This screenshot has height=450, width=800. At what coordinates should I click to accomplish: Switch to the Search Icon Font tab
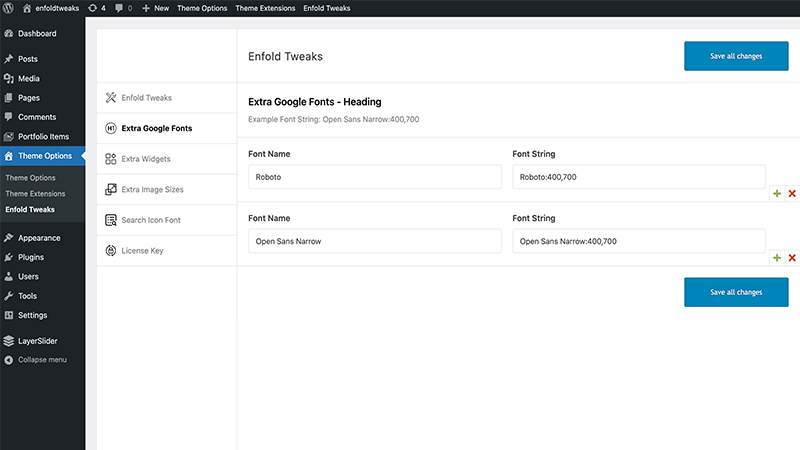coord(167,220)
